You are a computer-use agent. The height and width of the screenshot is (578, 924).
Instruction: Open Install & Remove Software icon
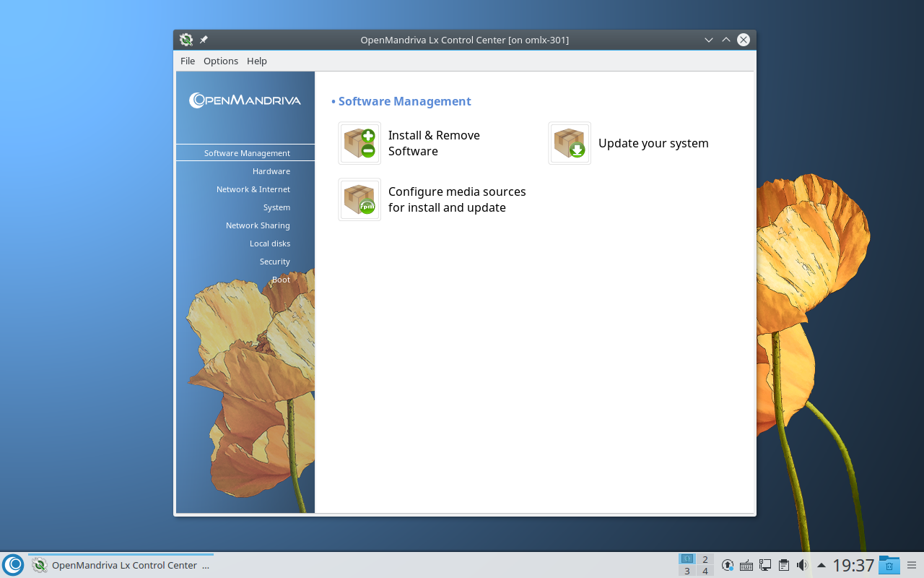[x=359, y=143]
